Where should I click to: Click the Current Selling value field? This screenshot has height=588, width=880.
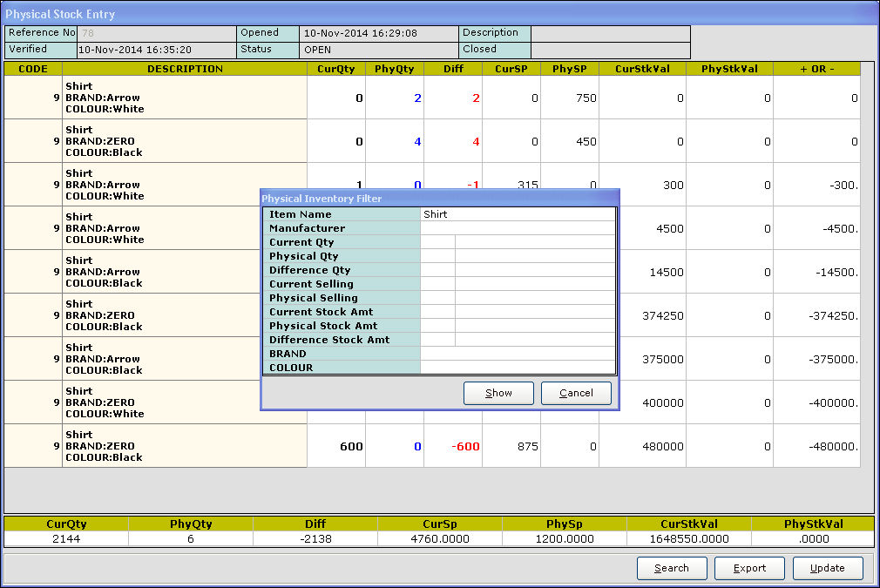[535, 284]
